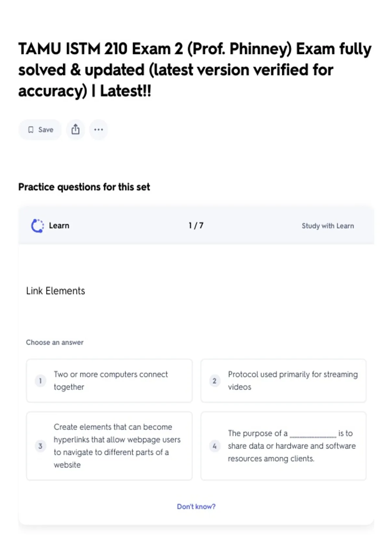Click the number 3 answer badge

tap(41, 446)
